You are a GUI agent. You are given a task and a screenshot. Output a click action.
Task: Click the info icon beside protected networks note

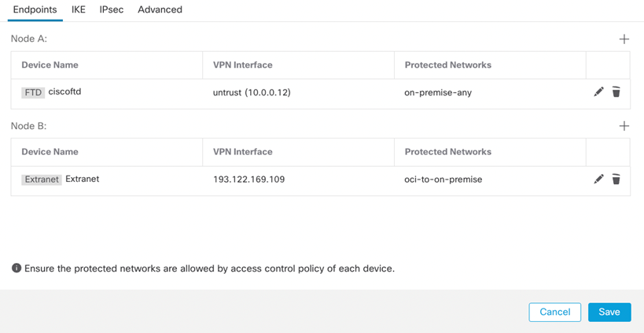(17, 268)
